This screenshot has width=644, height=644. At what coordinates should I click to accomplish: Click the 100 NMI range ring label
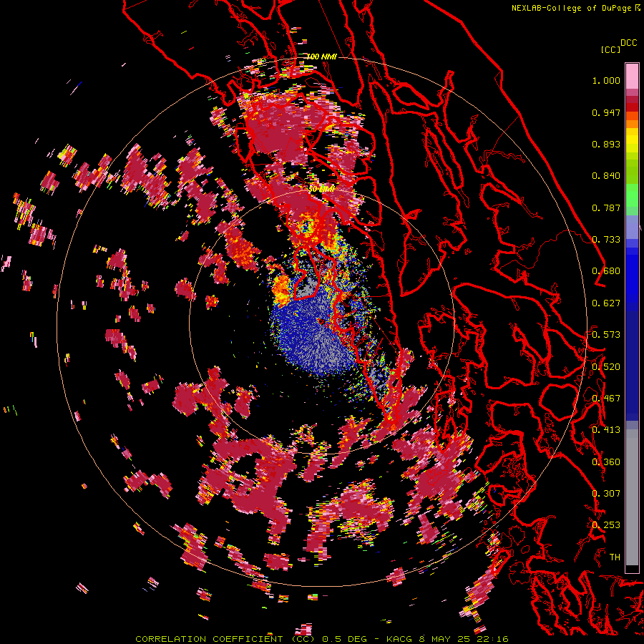[x=321, y=57]
